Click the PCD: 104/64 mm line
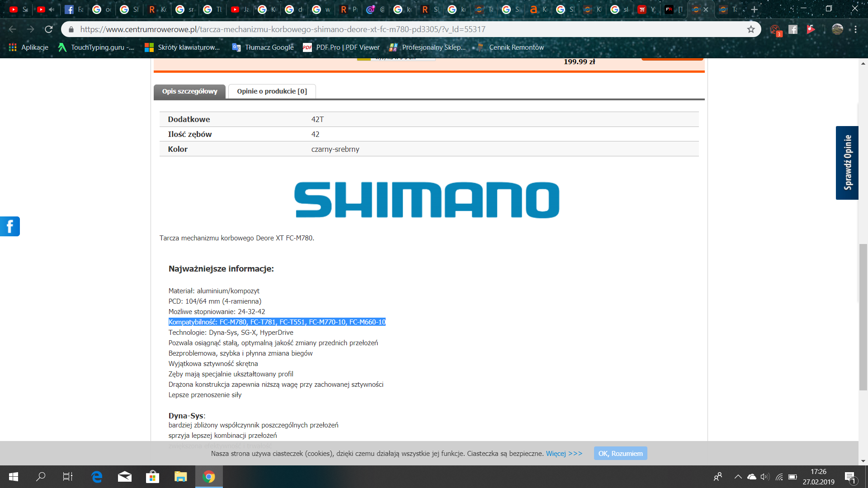This screenshot has height=488, width=868. [215, 301]
